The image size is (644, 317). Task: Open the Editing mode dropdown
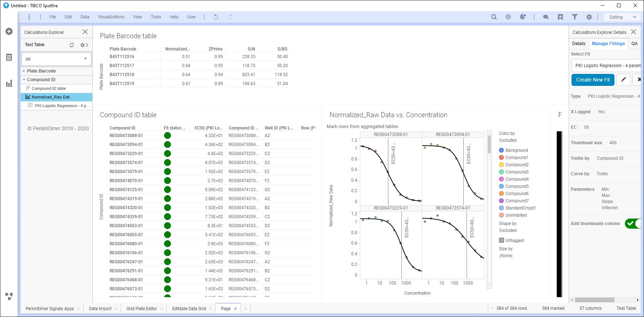(623, 17)
